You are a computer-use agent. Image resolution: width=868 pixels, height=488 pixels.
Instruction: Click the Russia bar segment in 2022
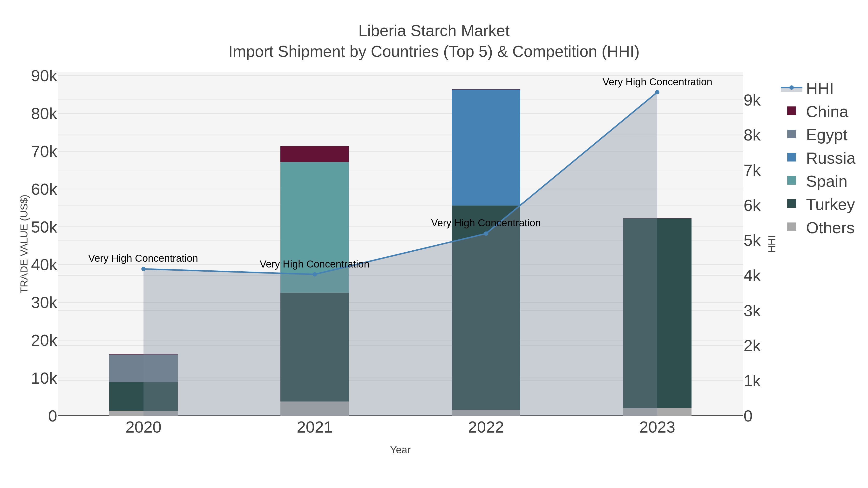tap(486, 147)
